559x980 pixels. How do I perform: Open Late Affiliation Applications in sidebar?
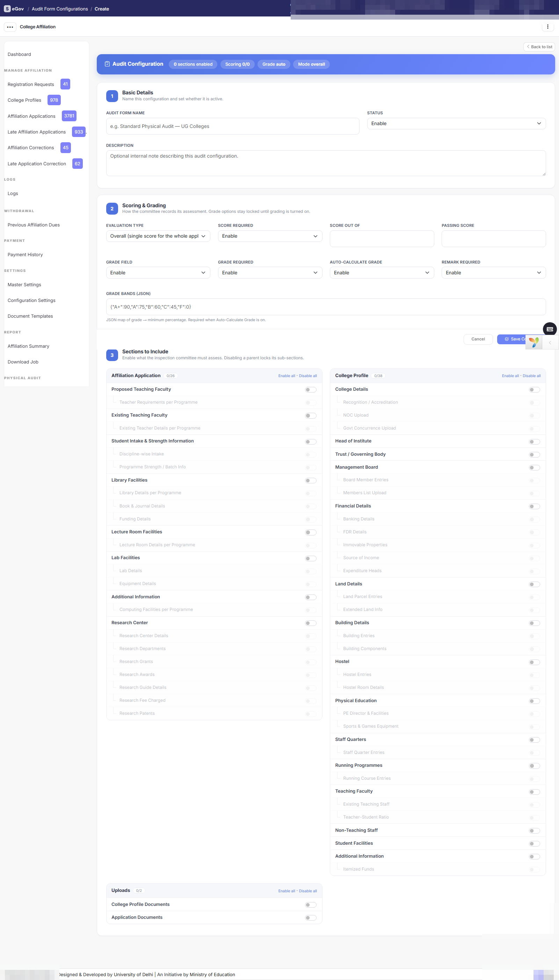tap(36, 132)
